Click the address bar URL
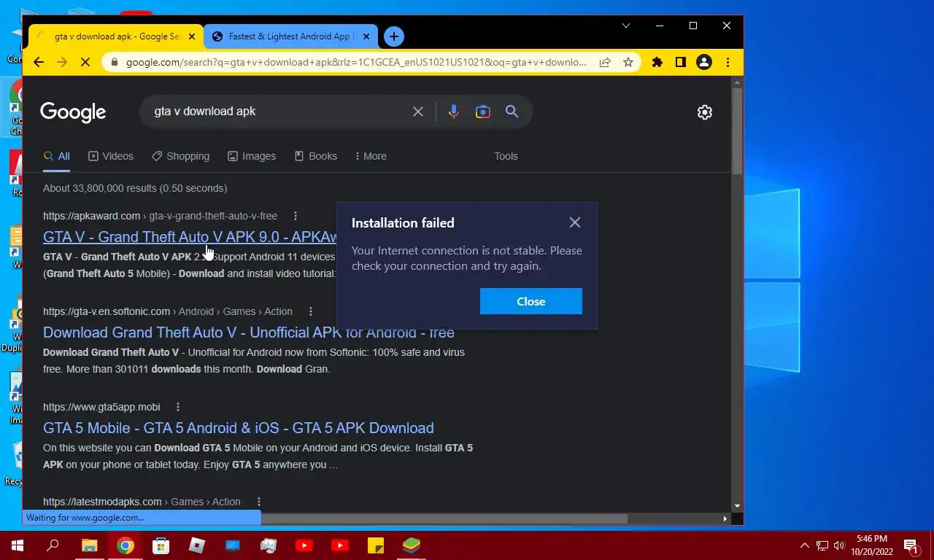The width and height of the screenshot is (934, 560). [x=356, y=63]
